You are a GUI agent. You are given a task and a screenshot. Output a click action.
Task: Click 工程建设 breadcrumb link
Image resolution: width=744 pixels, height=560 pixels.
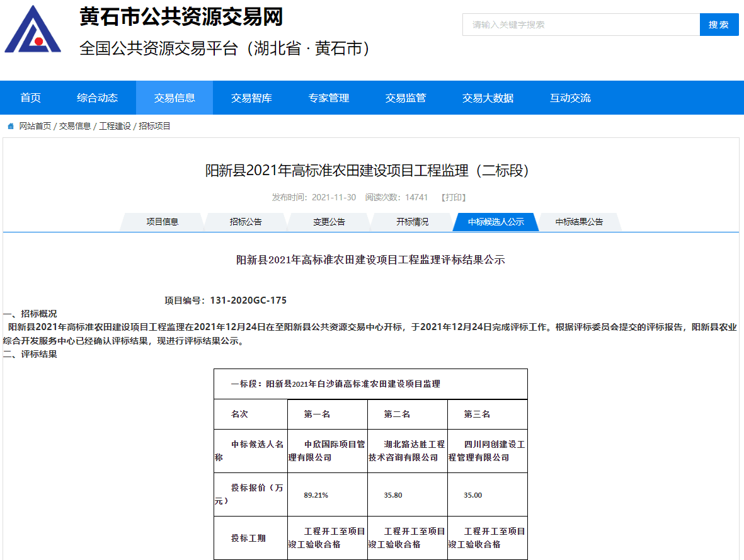click(115, 126)
